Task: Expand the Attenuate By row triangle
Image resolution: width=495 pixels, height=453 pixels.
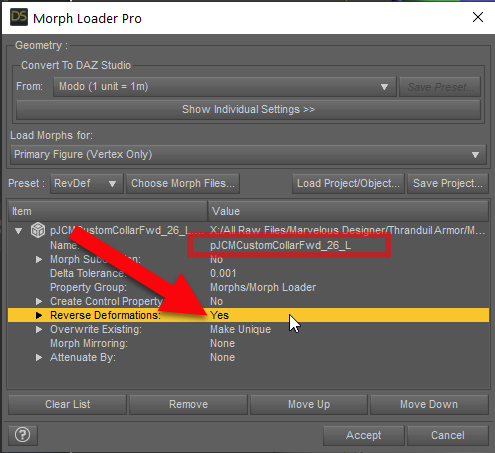Action: 39,357
